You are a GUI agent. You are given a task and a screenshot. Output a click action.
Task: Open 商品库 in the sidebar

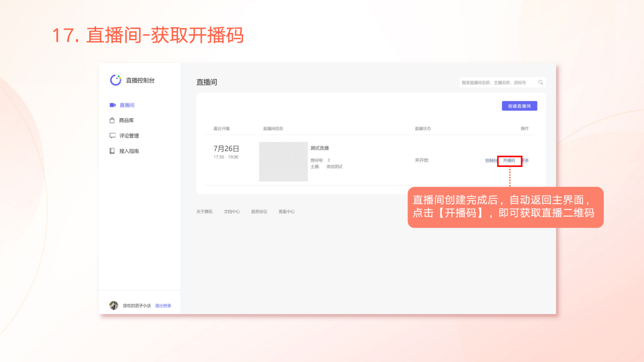(127, 120)
